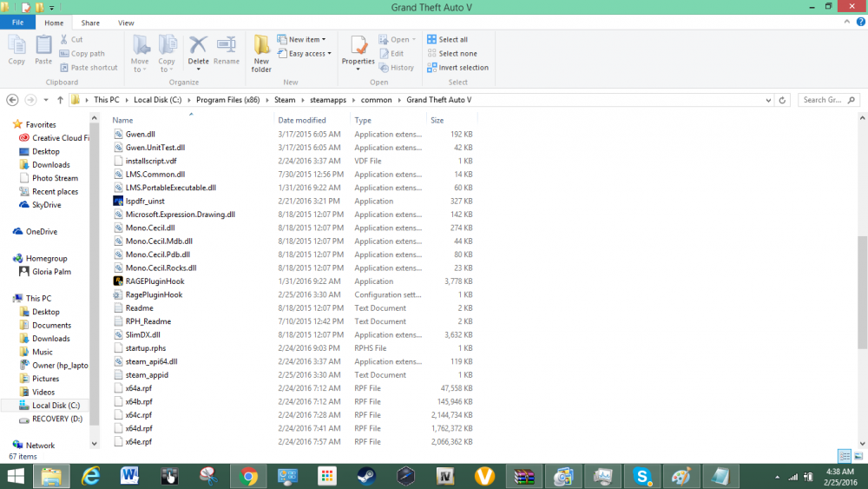
Task: Switch to the Home ribbon tab
Action: pyautogui.click(x=54, y=23)
